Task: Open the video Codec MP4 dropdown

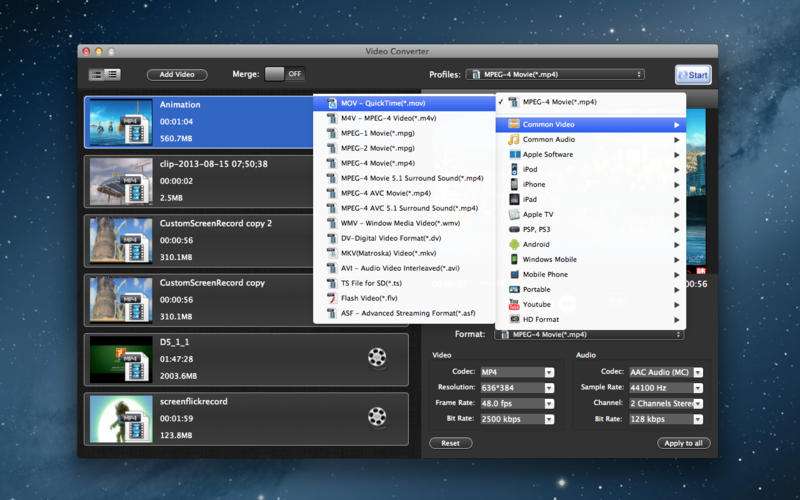Action: point(517,372)
